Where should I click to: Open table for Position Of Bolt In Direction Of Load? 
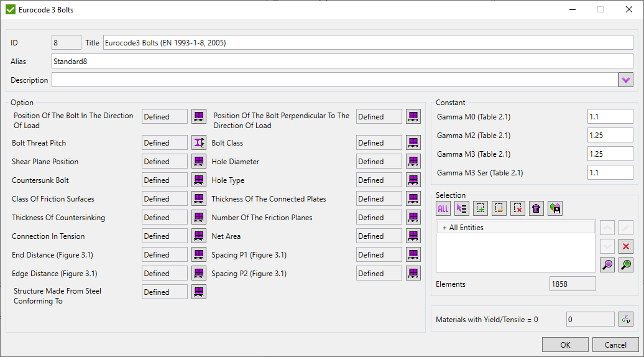coord(199,117)
